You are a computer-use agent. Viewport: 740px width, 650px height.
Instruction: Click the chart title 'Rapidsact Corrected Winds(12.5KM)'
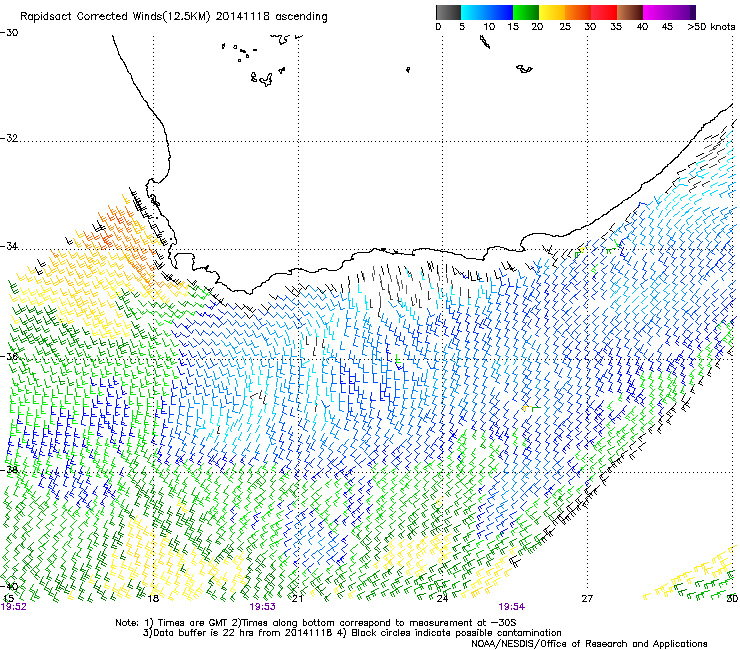click(x=116, y=17)
